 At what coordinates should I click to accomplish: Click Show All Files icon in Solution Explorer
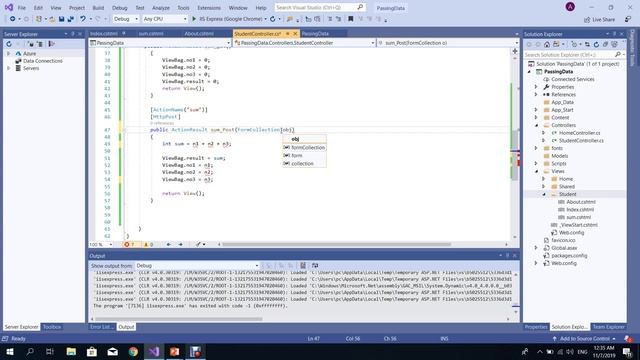[614, 44]
